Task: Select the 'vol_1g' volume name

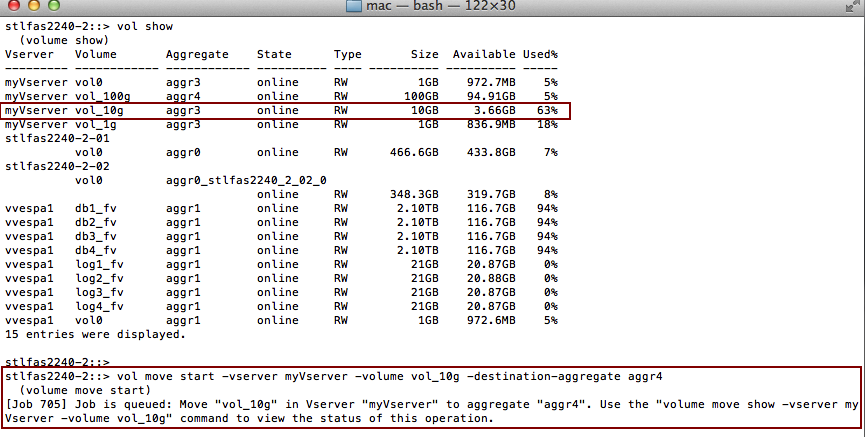Action: (96, 125)
